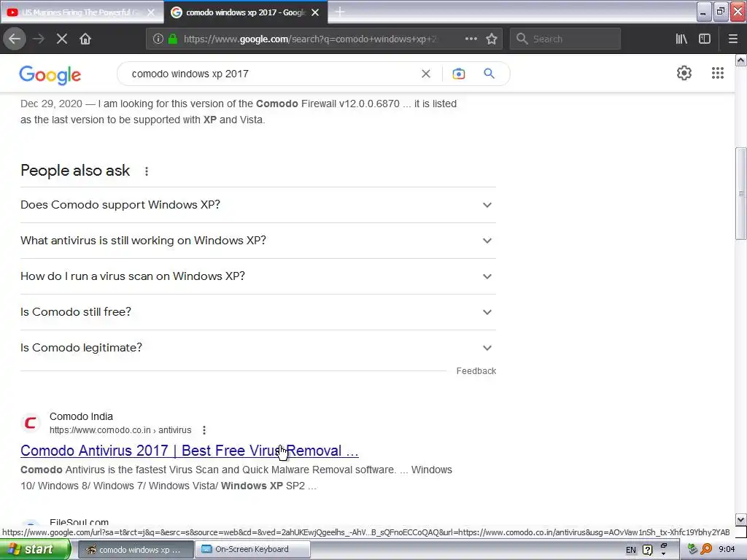Expand What antivirus is still working question

(258, 241)
